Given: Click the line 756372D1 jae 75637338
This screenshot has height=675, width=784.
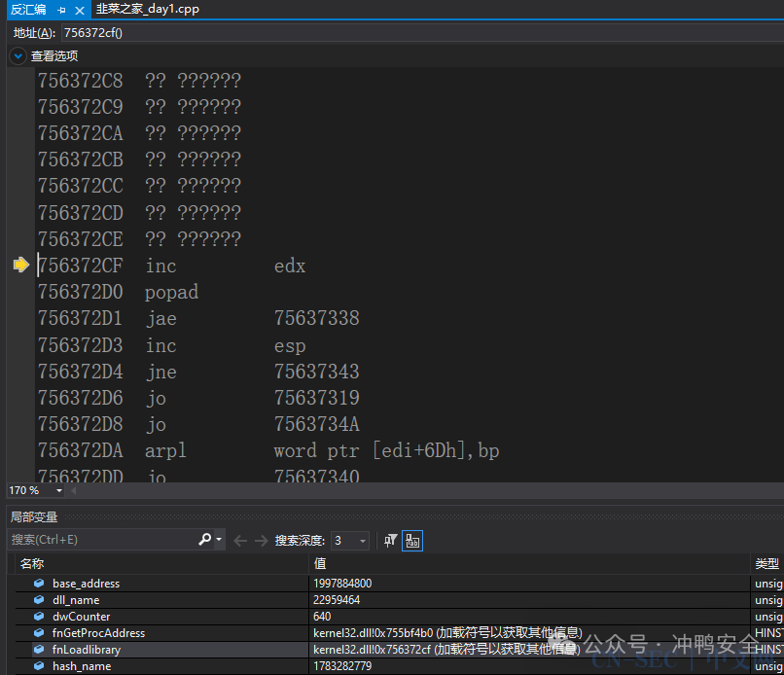Looking at the screenshot, I should (x=198, y=318).
